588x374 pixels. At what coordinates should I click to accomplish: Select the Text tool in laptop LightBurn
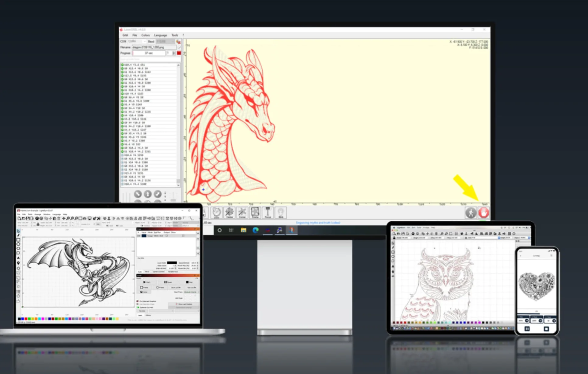pos(18,258)
